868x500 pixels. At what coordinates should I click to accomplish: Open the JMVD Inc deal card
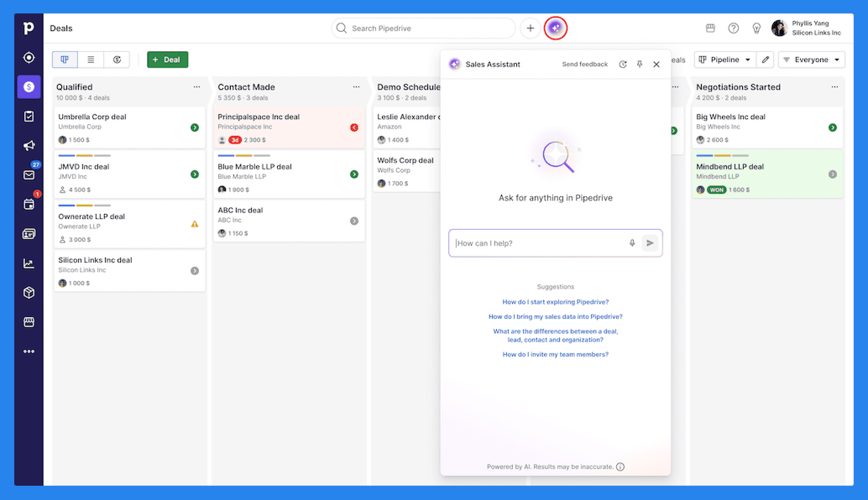(129, 174)
